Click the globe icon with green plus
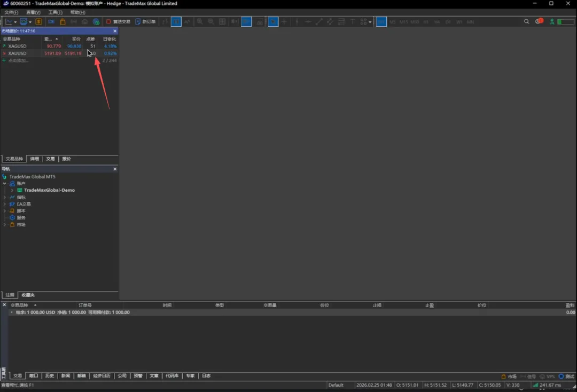577x392 pixels. pos(96,22)
